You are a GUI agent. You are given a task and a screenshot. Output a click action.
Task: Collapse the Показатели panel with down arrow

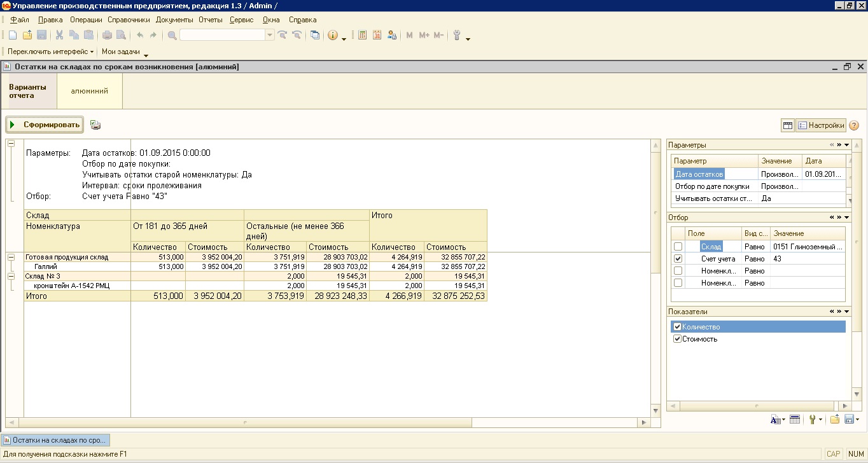(847, 312)
